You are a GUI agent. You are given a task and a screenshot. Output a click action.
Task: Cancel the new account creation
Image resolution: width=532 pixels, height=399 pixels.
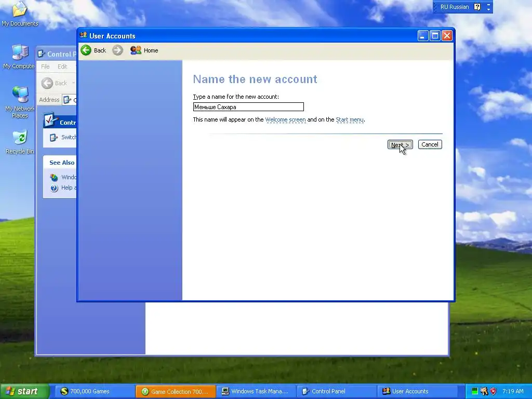430,144
